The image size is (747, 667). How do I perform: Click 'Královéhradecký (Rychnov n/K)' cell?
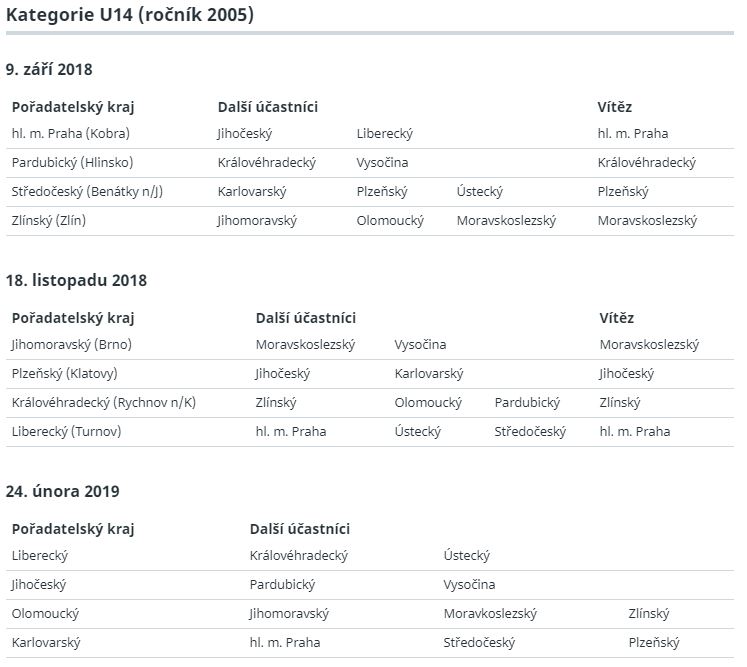(104, 403)
